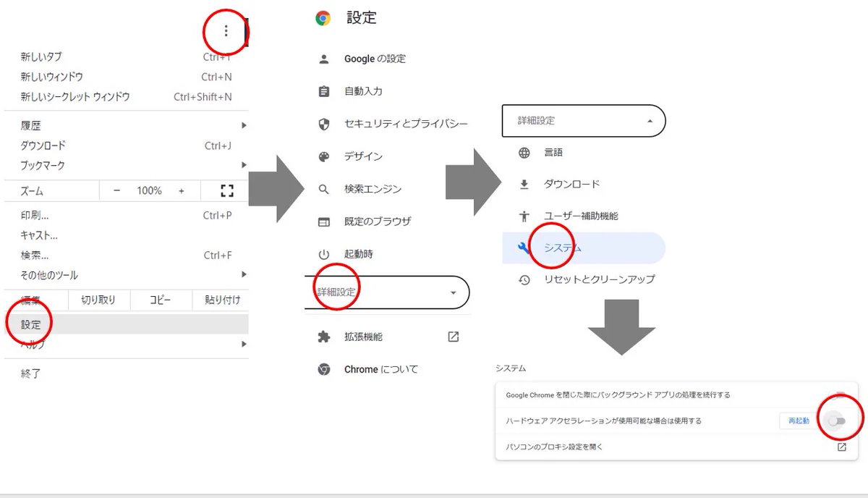
Task: Open パソコンのプロキシ設定を開く external link icon
Action: 842,447
